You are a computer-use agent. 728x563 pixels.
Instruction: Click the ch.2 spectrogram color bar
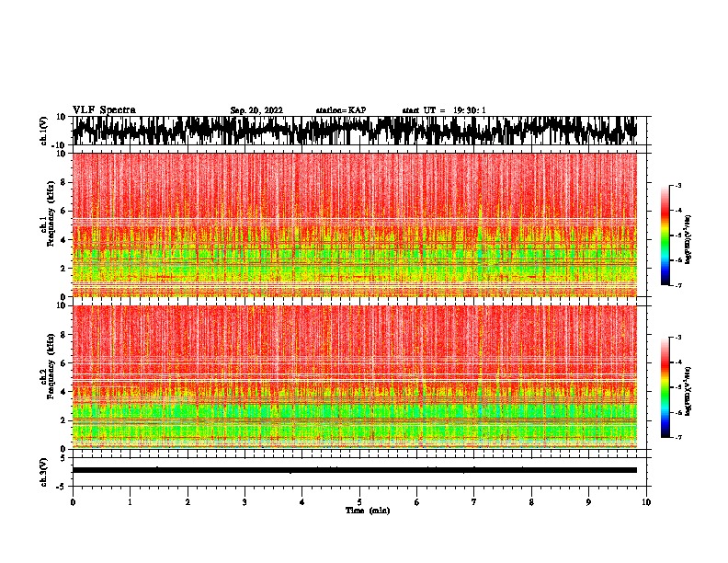point(665,387)
